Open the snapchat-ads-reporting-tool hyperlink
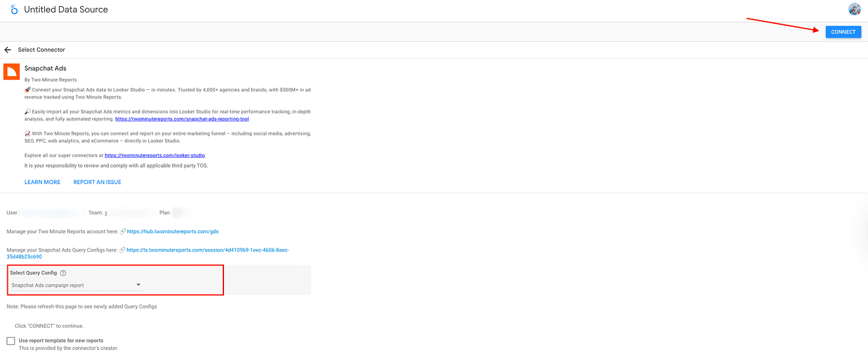This screenshot has height=359, width=868. click(182, 118)
